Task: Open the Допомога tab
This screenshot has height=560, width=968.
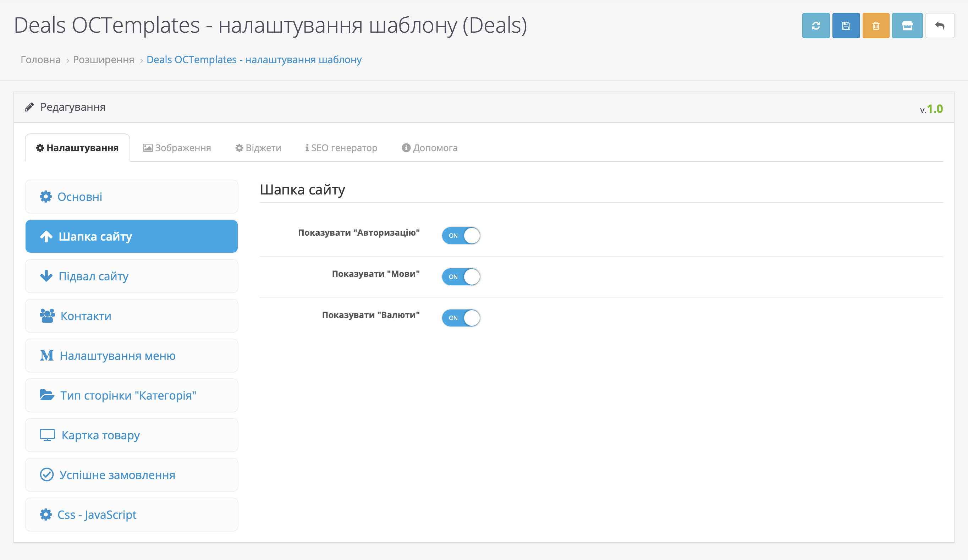Action: [430, 148]
